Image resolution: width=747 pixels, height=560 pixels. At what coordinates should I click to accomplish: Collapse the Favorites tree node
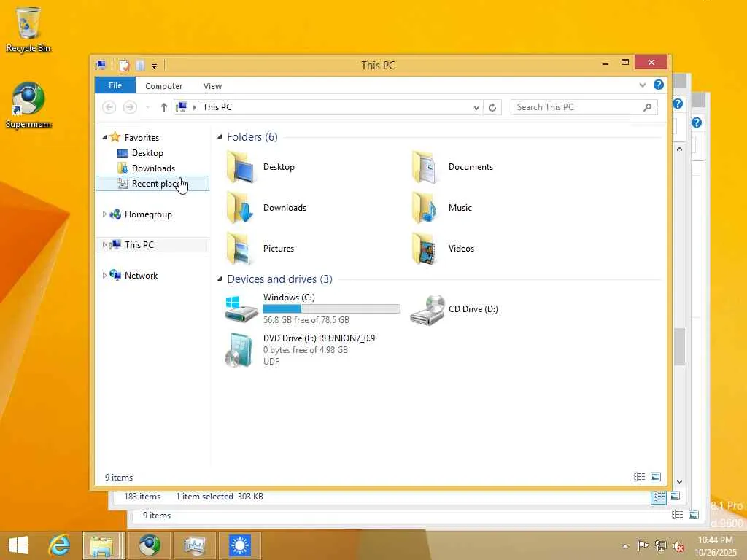click(104, 137)
